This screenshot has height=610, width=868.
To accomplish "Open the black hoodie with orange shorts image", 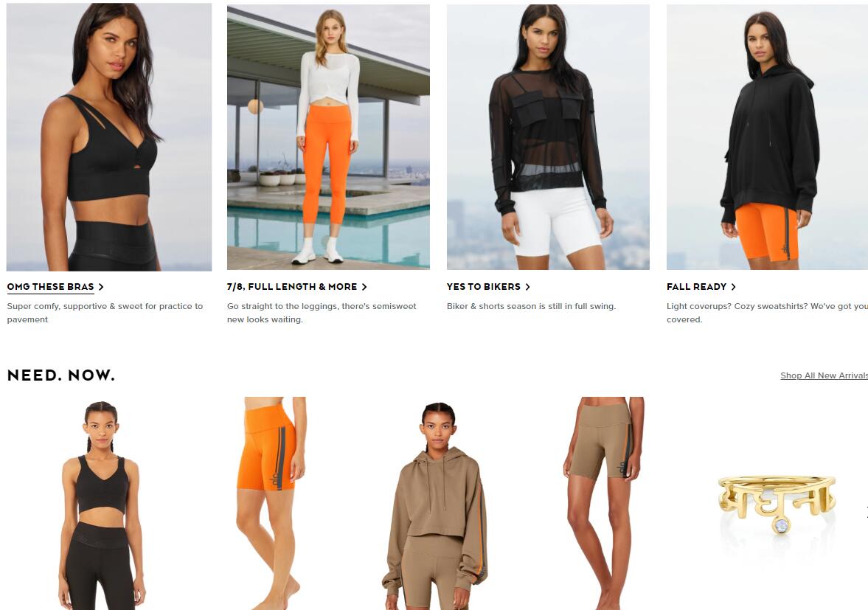I will [767, 137].
